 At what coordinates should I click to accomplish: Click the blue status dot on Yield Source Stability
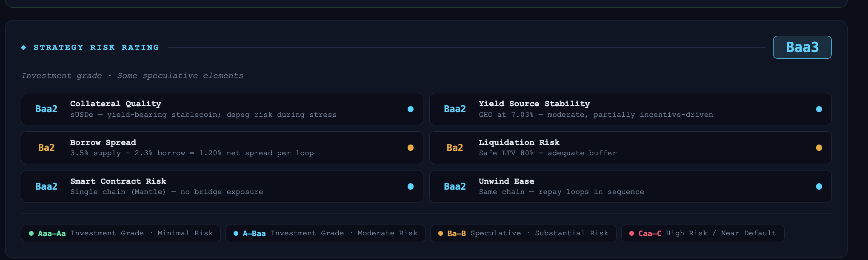click(x=819, y=109)
